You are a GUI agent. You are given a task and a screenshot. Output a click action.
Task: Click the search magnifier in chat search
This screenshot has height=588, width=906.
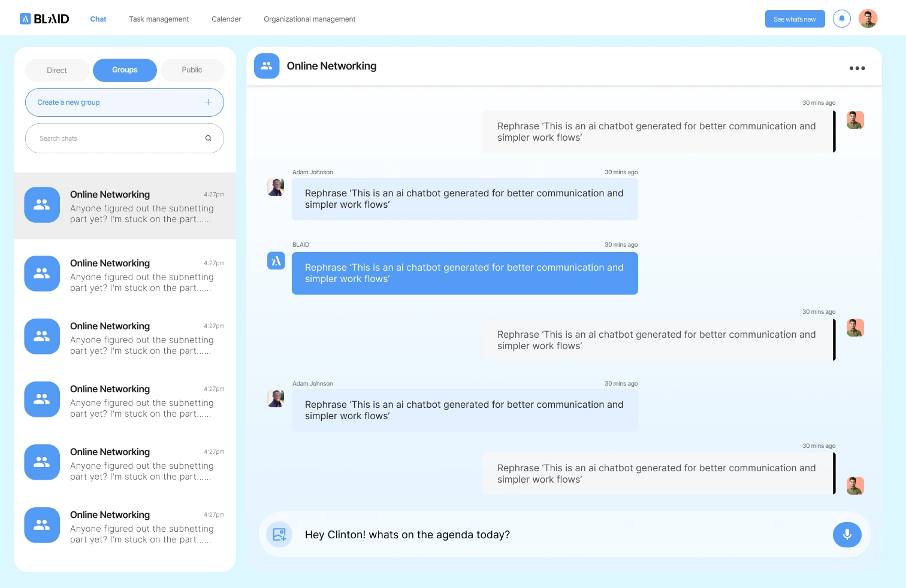click(x=208, y=138)
